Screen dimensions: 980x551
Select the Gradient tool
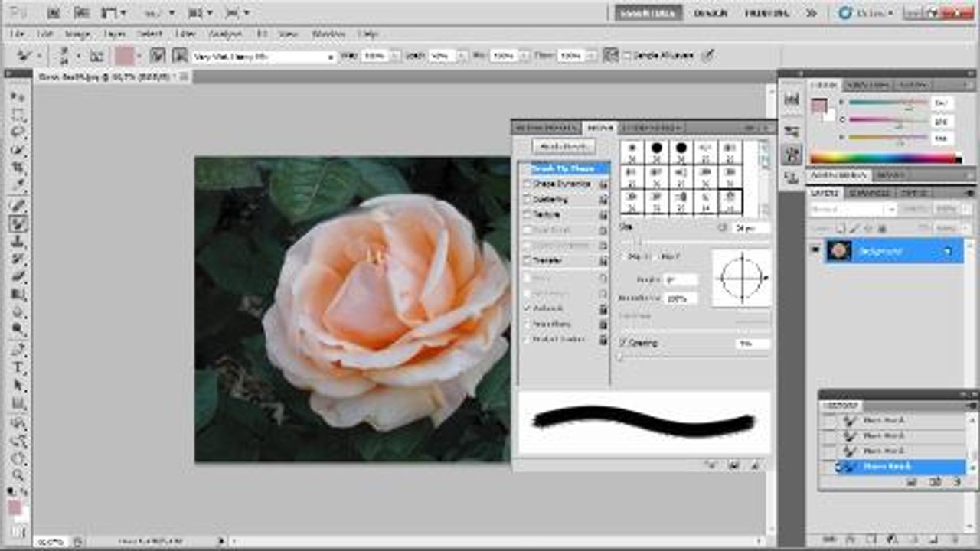coord(18,294)
